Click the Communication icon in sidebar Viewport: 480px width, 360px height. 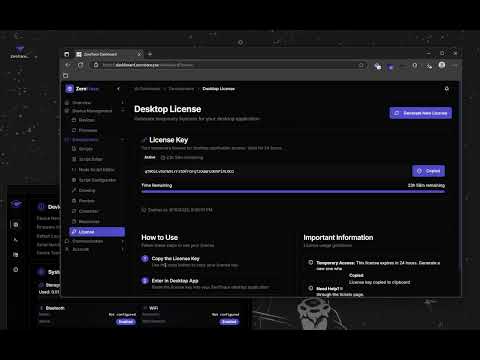click(67, 241)
